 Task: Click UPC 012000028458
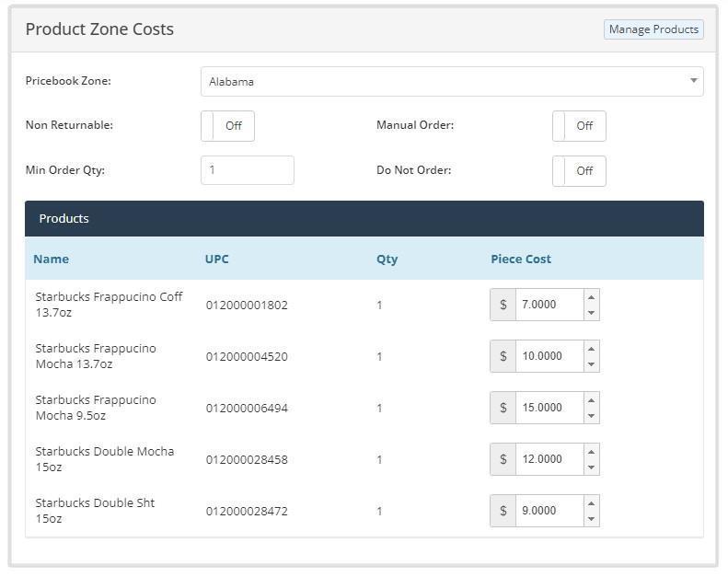[247, 459]
